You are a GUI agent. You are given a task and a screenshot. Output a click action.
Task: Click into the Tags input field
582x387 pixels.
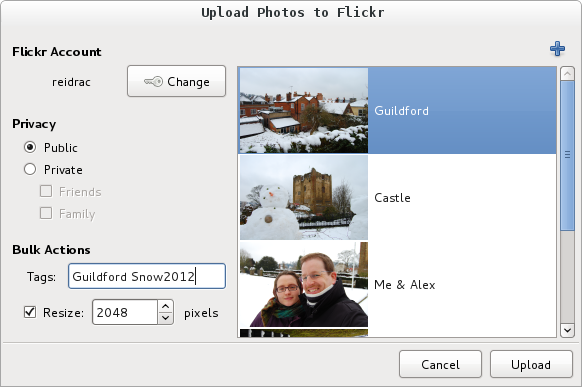pos(147,276)
